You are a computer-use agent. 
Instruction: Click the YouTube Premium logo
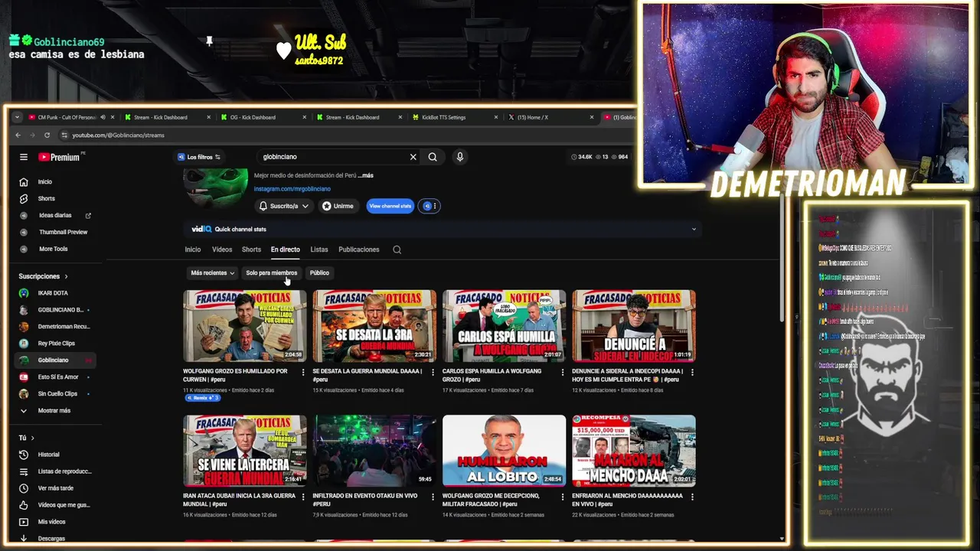click(59, 157)
